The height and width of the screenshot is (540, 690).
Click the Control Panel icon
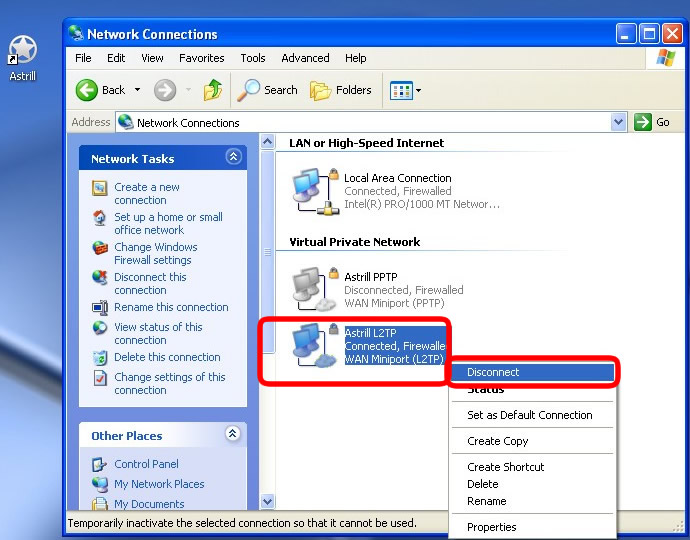(x=99, y=464)
